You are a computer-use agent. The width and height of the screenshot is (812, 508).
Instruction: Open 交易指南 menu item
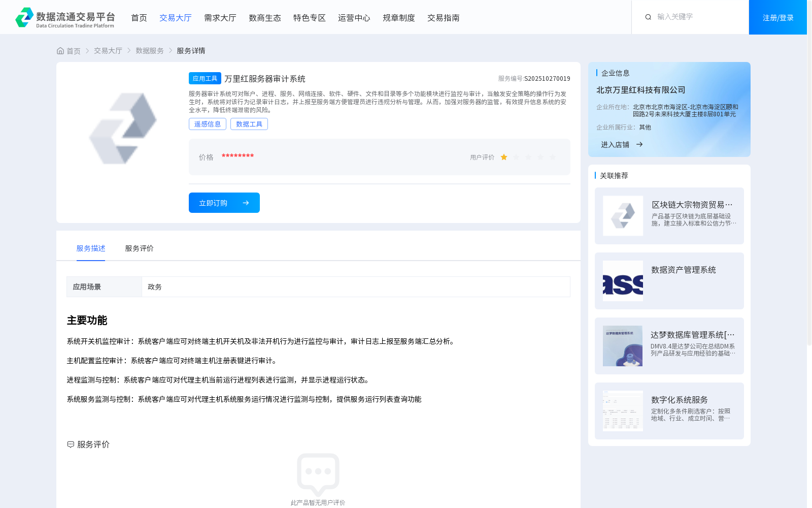444,18
